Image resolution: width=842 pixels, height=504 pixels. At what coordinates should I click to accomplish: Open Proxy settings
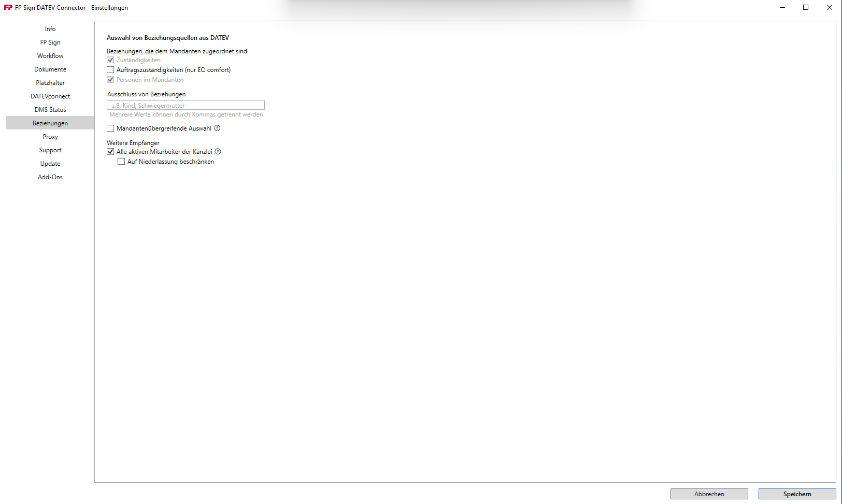[x=50, y=137]
